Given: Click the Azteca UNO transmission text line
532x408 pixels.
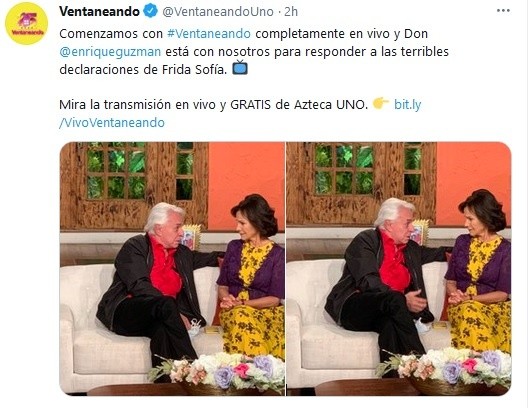Looking at the screenshot, I should pos(214,104).
